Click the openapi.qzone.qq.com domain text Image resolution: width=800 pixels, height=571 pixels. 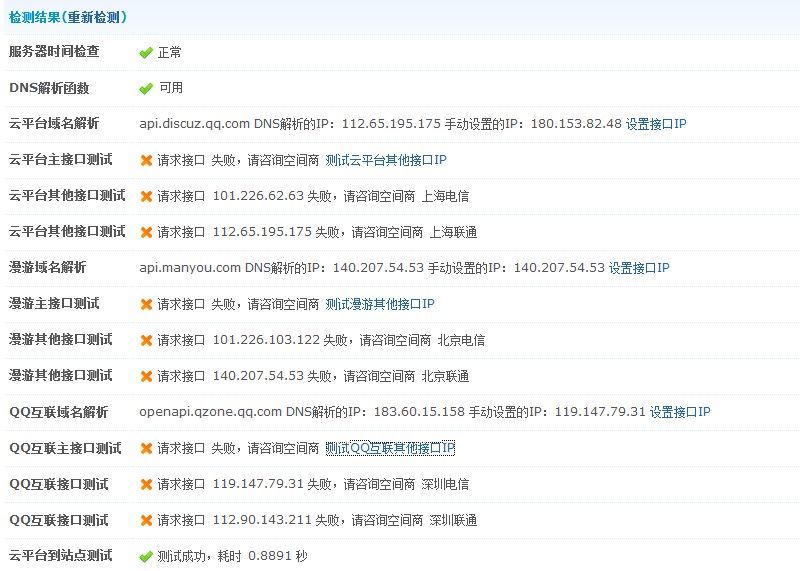tap(210, 412)
